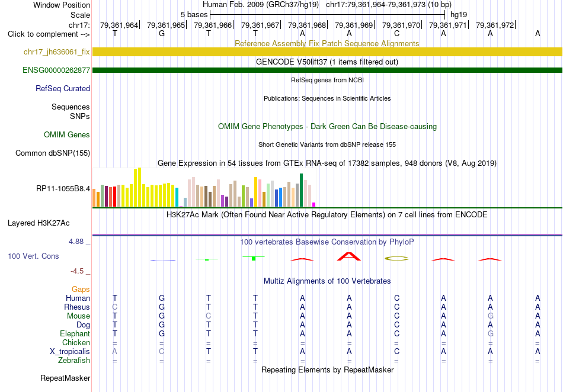563x392 pixels.
Task: Open 'Short Genetic Variants from dbSNP' title
Action: [x=327, y=144]
